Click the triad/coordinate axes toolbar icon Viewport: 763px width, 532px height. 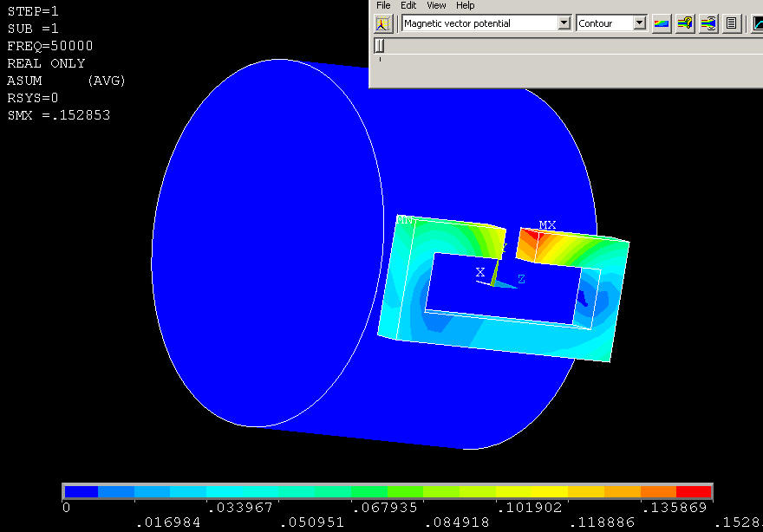tap(384, 23)
